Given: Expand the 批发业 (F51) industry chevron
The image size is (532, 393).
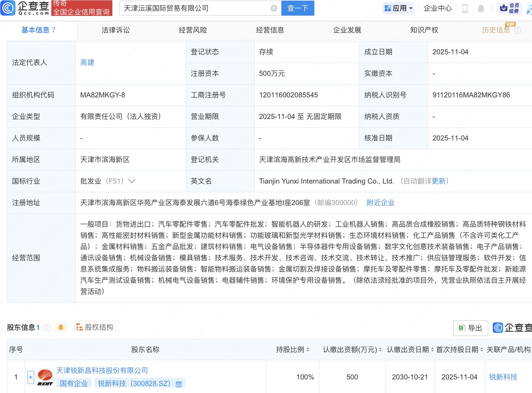Looking at the screenshot, I should click(x=132, y=181).
